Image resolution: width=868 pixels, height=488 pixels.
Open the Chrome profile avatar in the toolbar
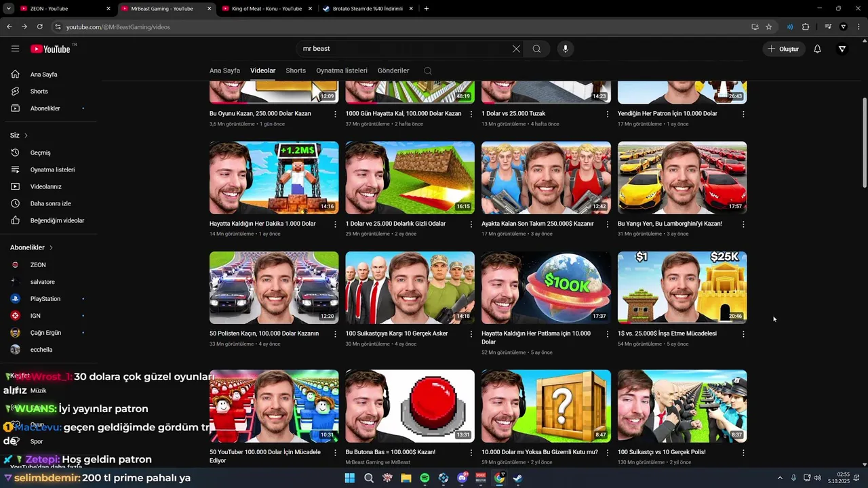point(844,27)
